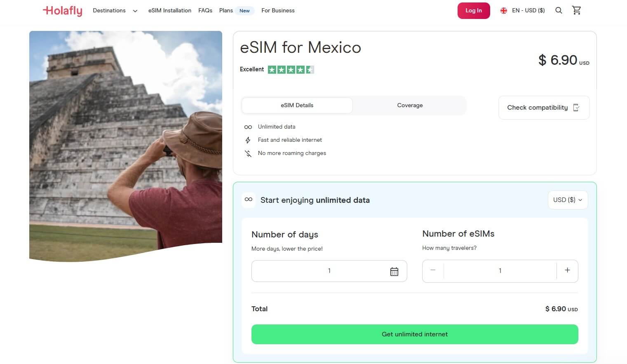This screenshot has width=627, height=364.
Task: Click the British flag icon in the header
Action: 503,10
